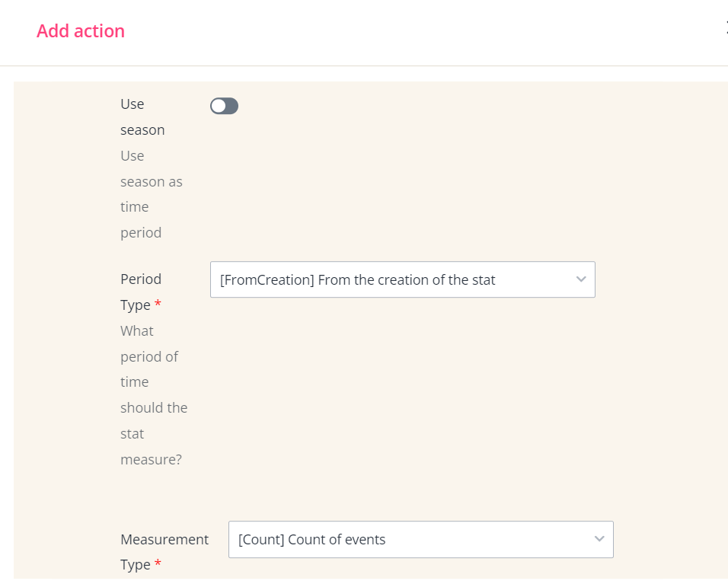Viewport: 728px width, 587px height.
Task: Click the "Use season" field label
Action: 142,116
